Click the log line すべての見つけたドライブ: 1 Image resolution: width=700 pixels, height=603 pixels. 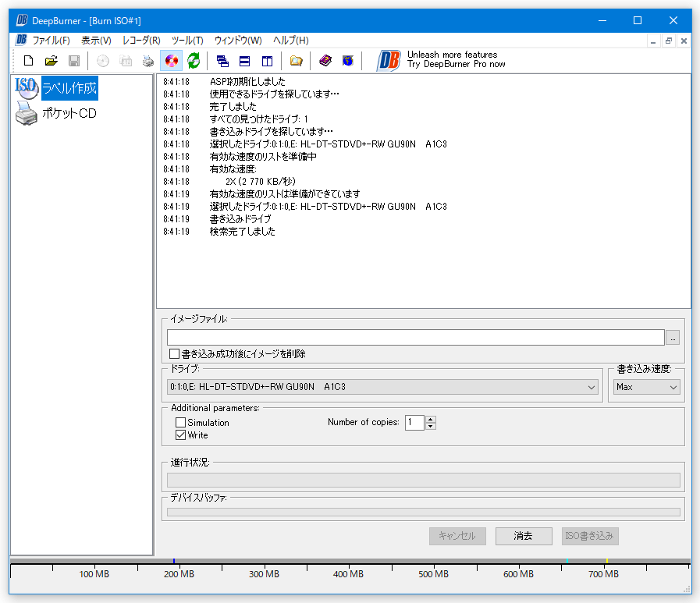coord(259,119)
